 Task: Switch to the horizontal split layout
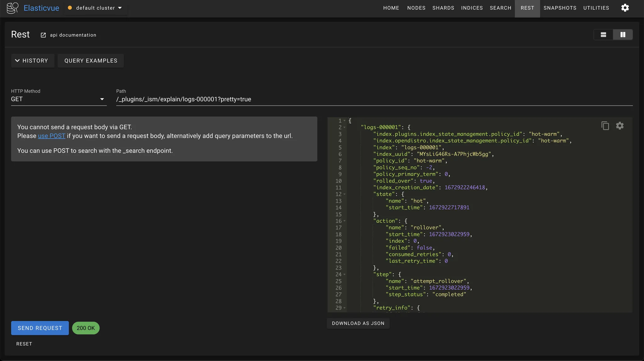603,35
